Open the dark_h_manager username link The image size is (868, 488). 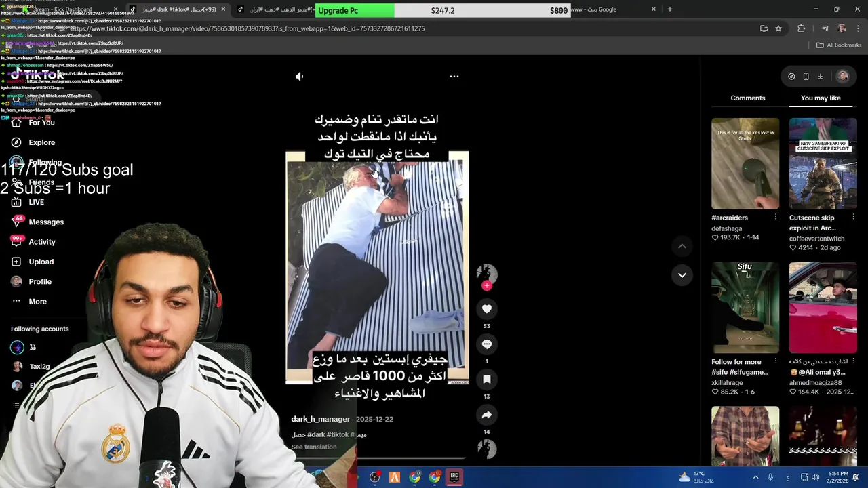[x=320, y=419]
